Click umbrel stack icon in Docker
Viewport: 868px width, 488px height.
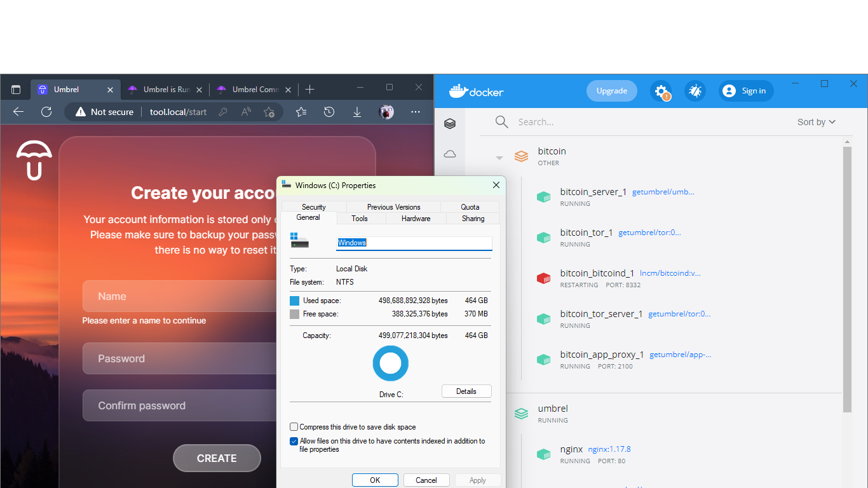coord(521,414)
